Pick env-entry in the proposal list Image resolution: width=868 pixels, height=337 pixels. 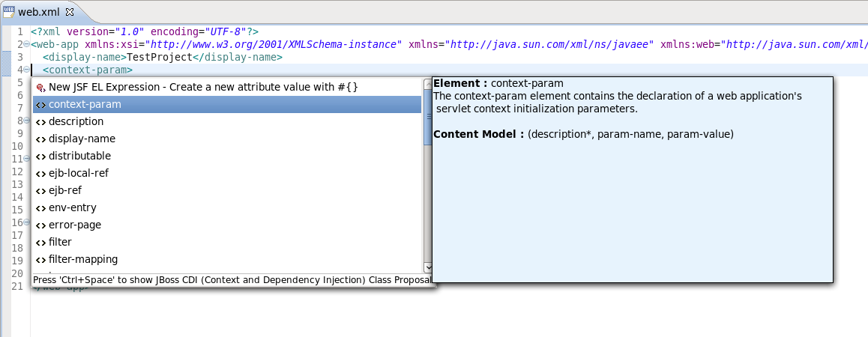(x=73, y=208)
